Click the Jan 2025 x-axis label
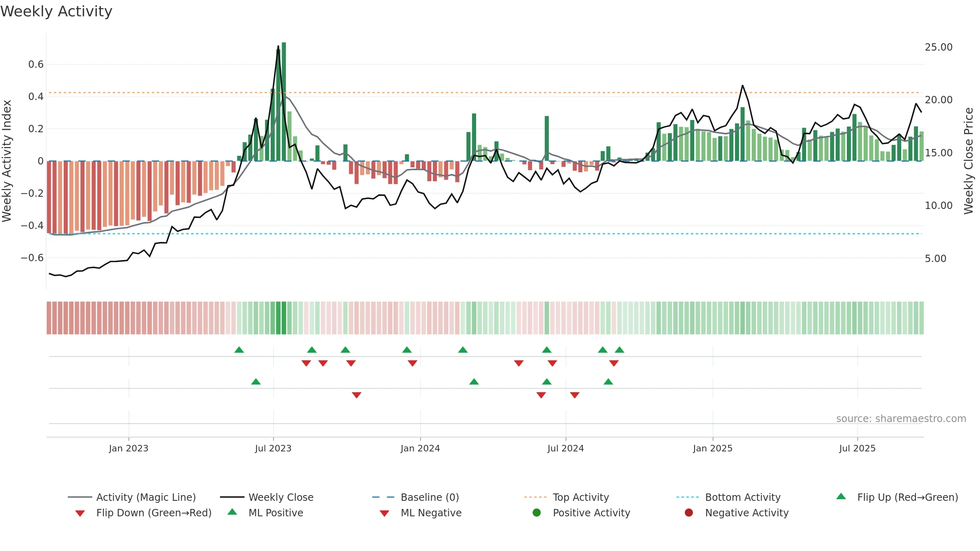 pos(713,449)
